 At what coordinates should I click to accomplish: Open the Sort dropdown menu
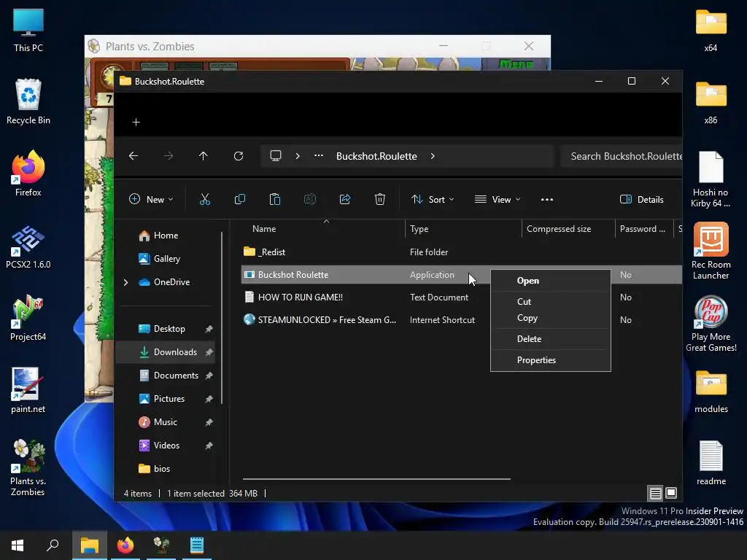tap(433, 200)
